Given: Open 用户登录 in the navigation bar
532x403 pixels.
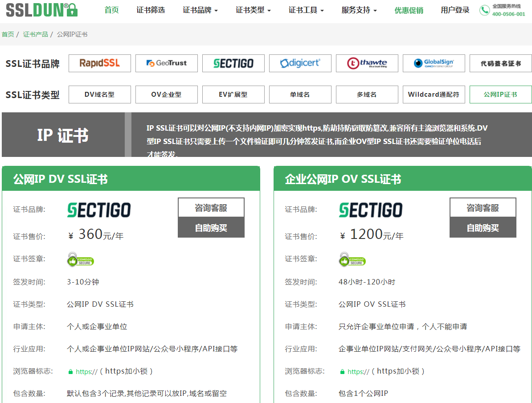Looking at the screenshot, I should tap(455, 10).
